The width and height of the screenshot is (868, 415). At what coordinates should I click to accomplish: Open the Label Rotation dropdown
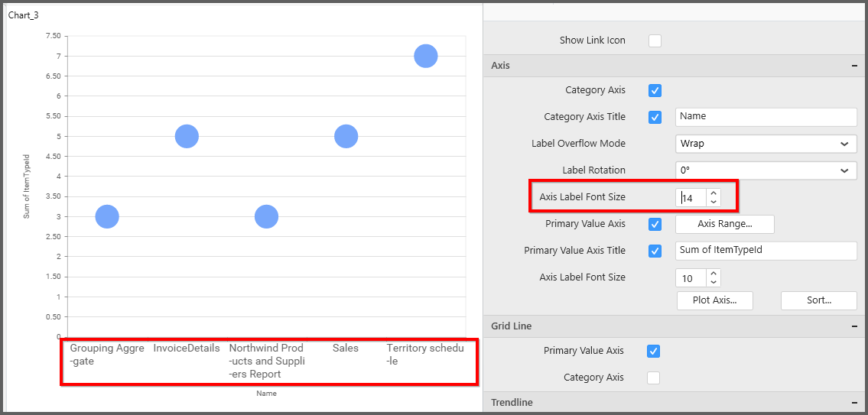[766, 170]
